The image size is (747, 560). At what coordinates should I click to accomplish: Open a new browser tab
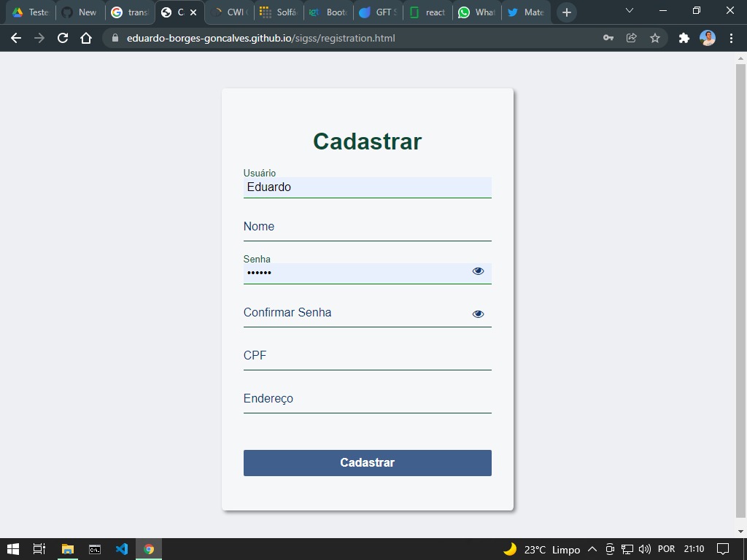pos(566,12)
